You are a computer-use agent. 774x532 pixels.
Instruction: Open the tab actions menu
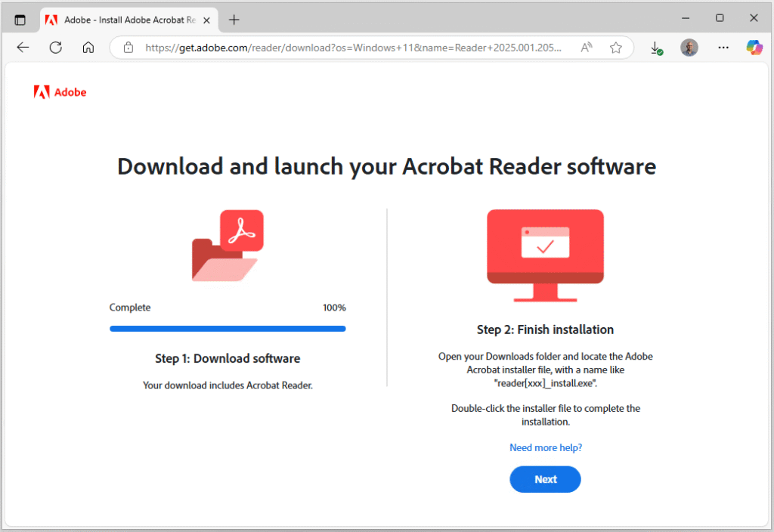click(20, 20)
